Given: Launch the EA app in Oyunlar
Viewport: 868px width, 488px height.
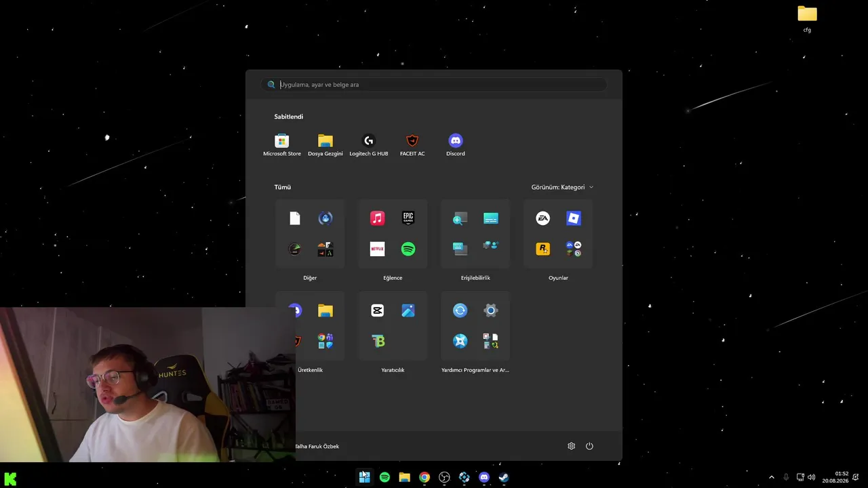Looking at the screenshot, I should point(543,218).
